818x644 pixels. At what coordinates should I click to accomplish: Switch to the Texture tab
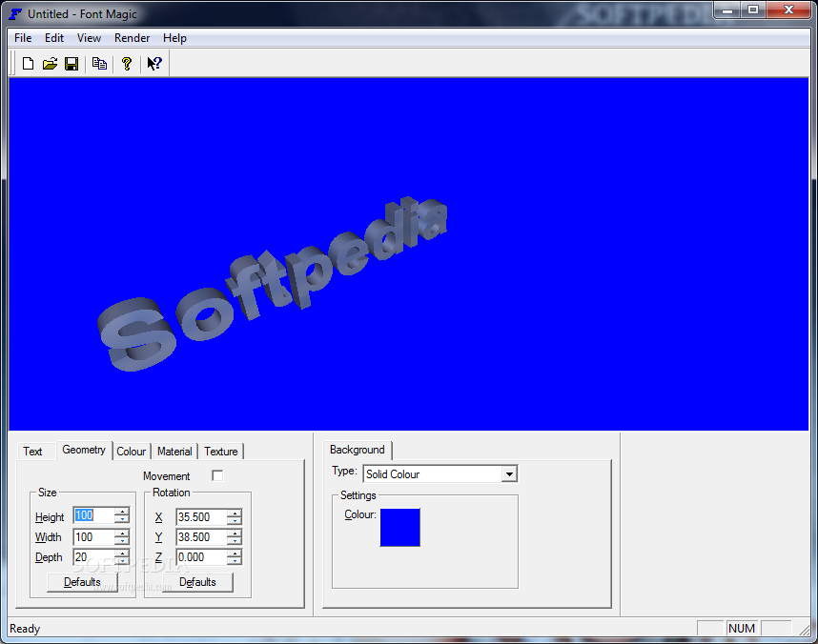(x=220, y=452)
